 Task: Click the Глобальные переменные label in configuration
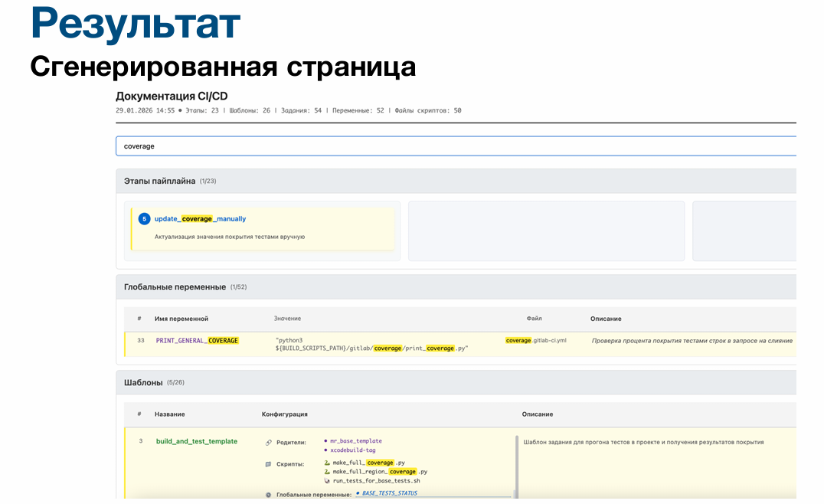(314, 495)
